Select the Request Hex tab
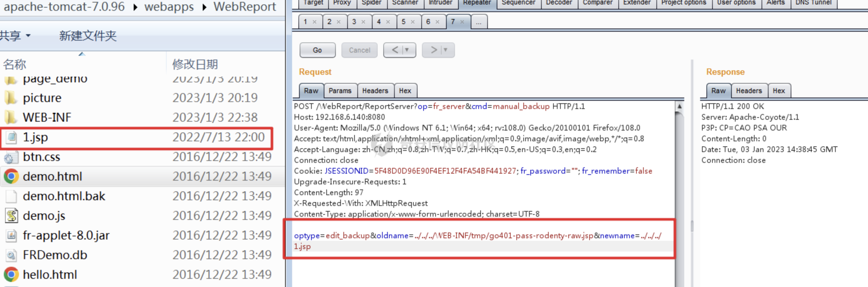This screenshot has height=287, width=868. coord(405,91)
